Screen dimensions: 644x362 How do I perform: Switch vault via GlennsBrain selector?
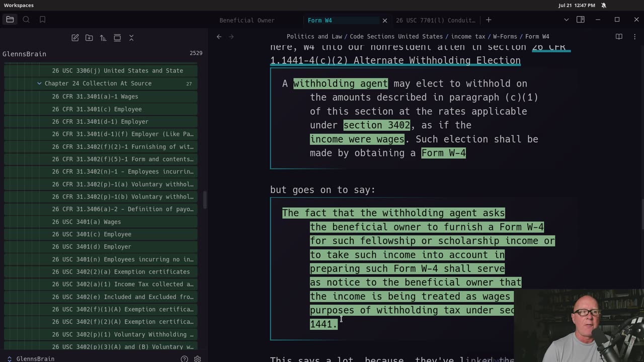coord(30,358)
